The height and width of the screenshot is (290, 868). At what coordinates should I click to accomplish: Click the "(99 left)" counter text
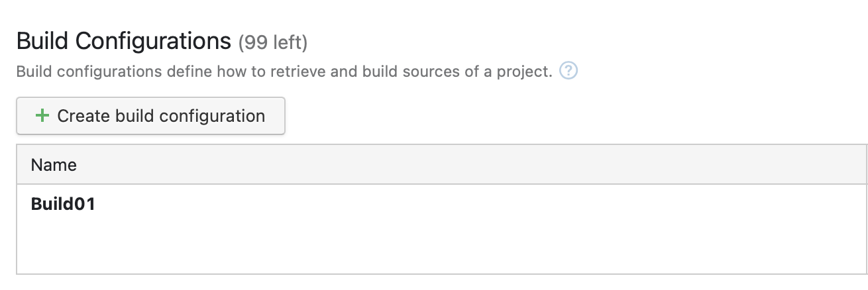coord(273,44)
